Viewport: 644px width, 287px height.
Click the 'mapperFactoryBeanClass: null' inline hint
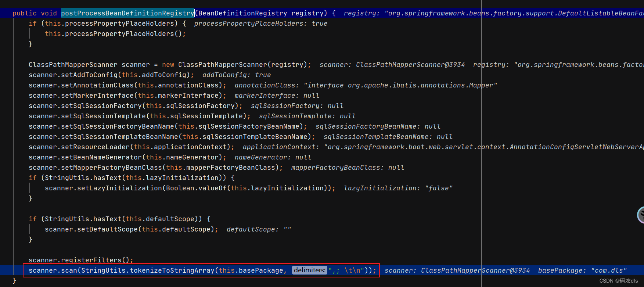pyautogui.click(x=348, y=168)
